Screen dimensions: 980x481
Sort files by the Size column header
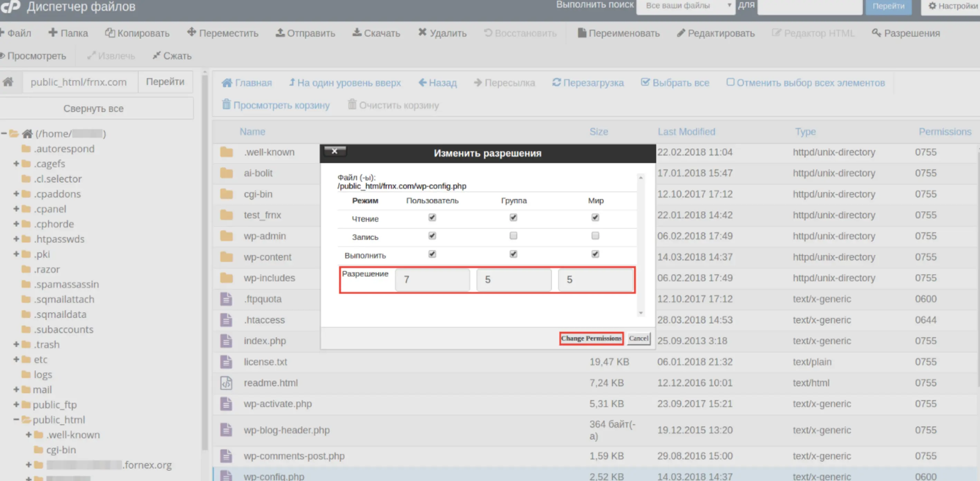[x=599, y=132]
